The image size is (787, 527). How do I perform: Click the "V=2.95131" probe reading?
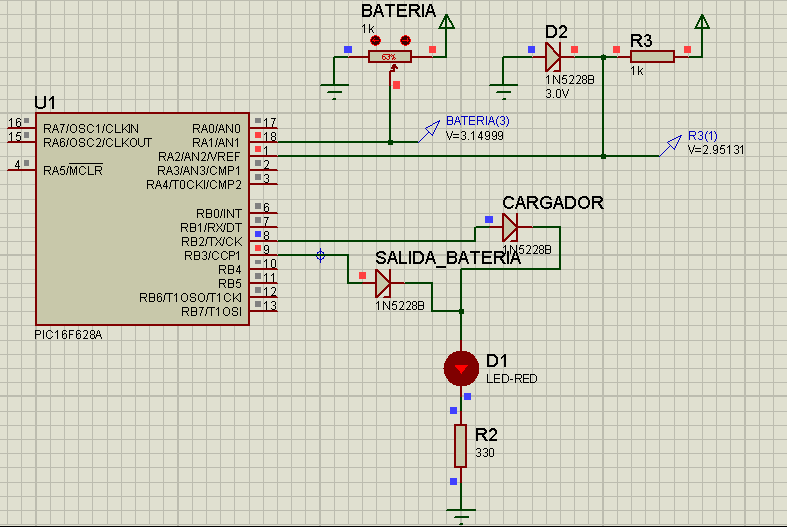(x=716, y=150)
